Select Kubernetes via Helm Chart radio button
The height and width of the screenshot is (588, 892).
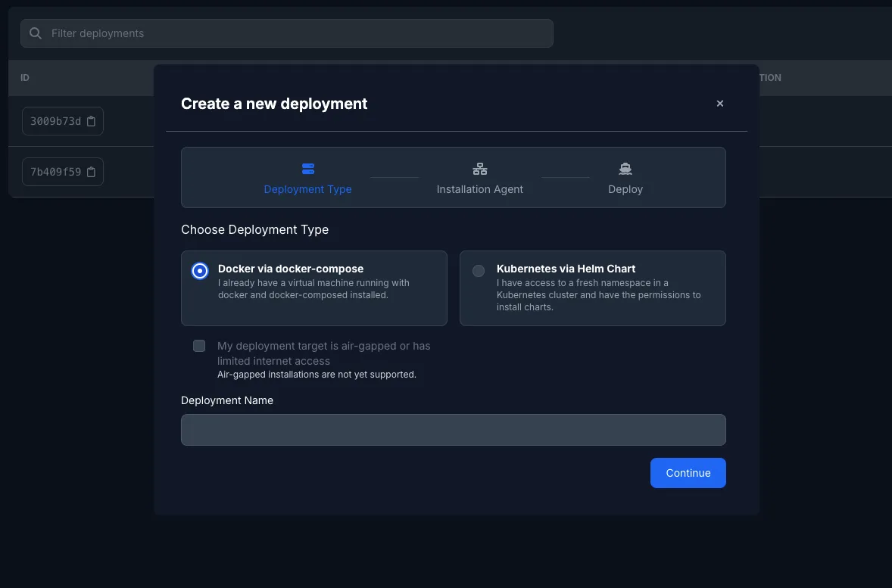(x=479, y=271)
